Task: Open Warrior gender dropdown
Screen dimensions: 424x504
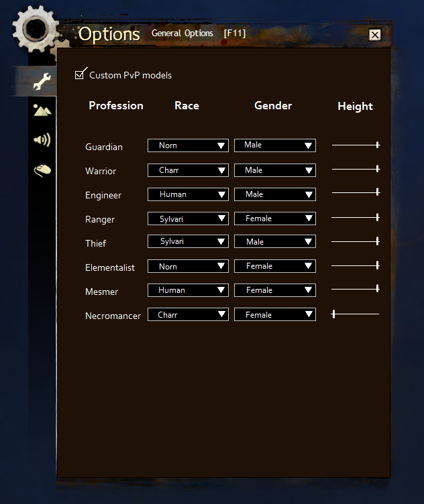Action: [x=275, y=170]
